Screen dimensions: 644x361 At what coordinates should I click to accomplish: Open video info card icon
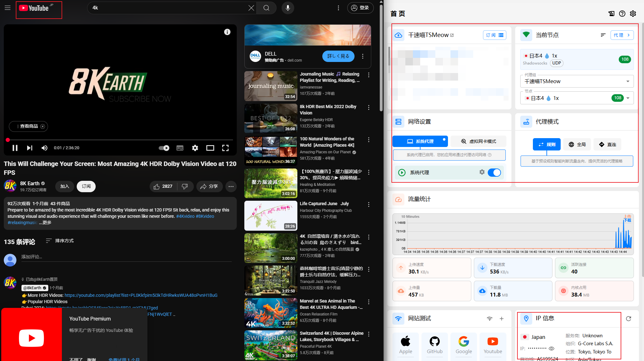pos(227,32)
